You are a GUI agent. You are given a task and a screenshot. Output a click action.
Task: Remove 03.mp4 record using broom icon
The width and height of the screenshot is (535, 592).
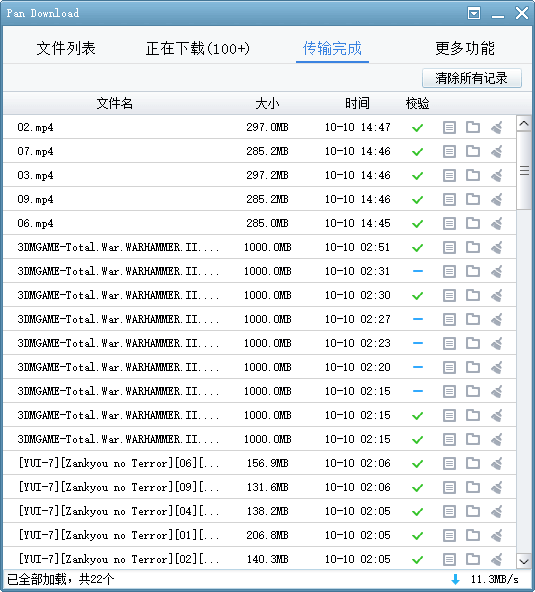click(497, 176)
